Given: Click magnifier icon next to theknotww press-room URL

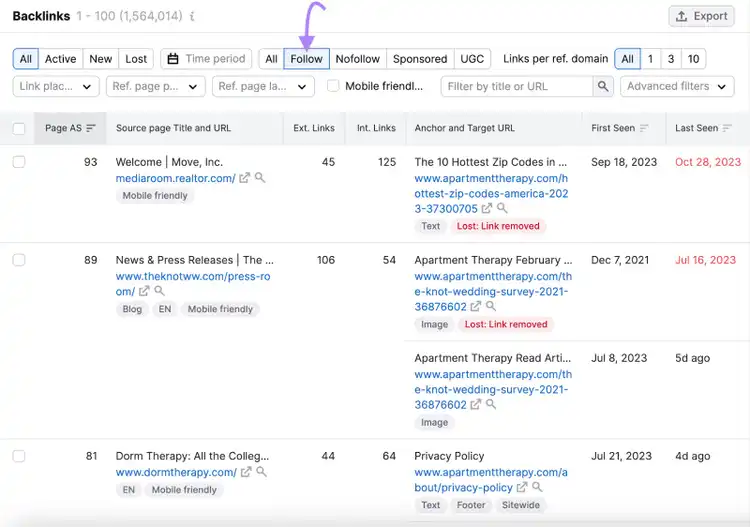Looking at the screenshot, I should (159, 291).
